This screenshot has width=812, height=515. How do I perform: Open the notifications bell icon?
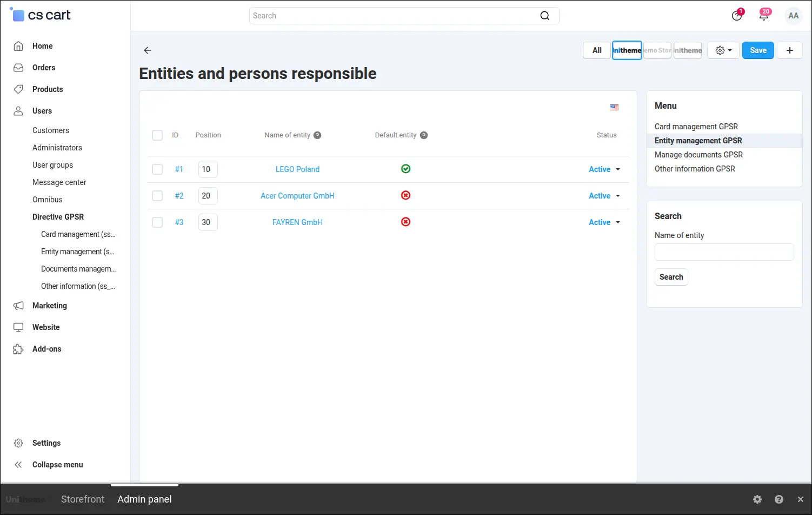(x=764, y=15)
